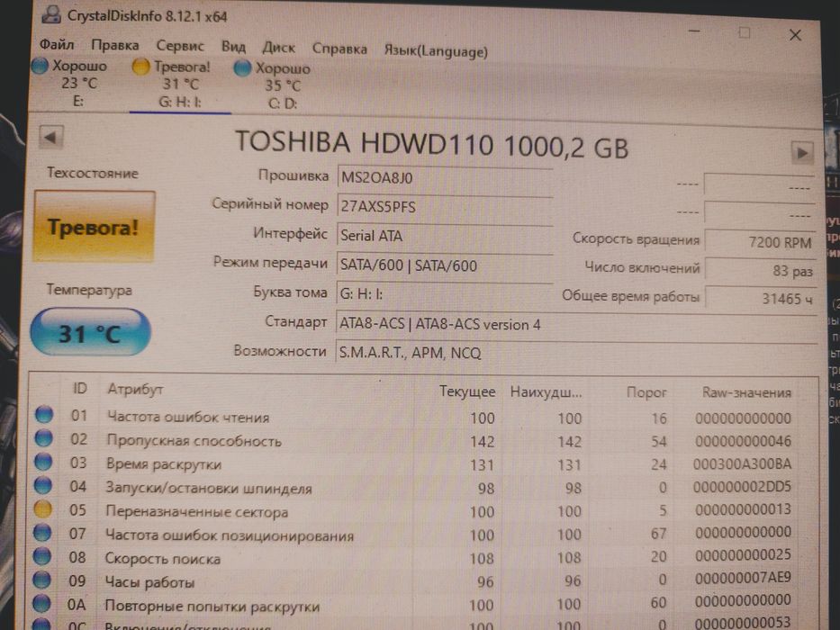This screenshot has width=840, height=630.
Task: Click status icon for attribute 08 Скорость поиска
Action: coord(42,555)
